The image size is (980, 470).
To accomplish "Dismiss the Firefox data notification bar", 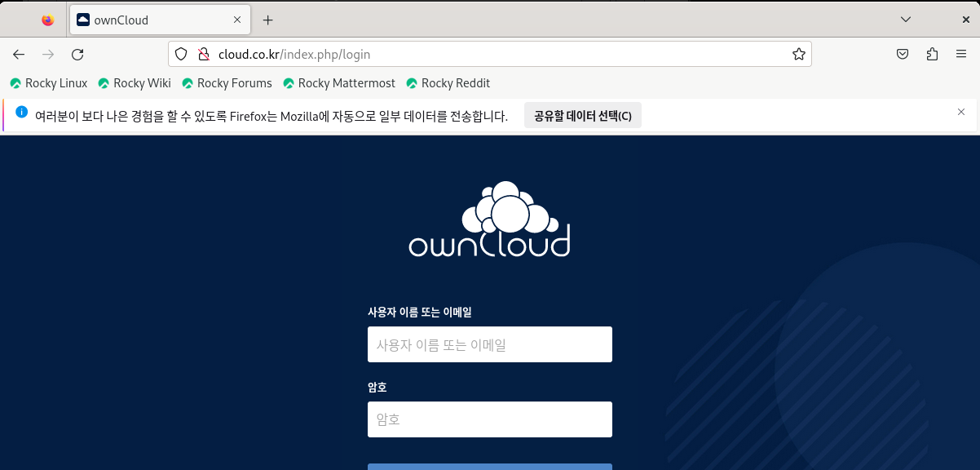I will pos(961,112).
